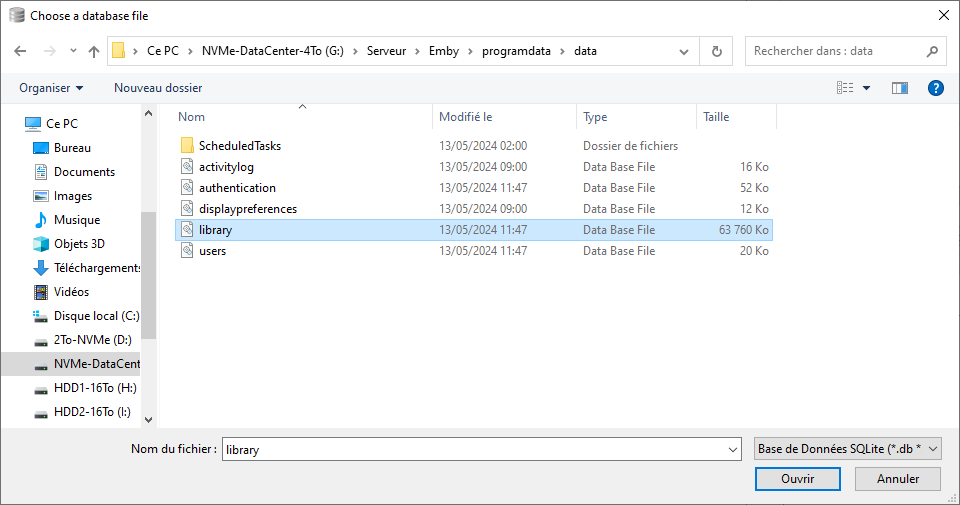
Task: Go back with the left arrow
Action: [x=20, y=51]
